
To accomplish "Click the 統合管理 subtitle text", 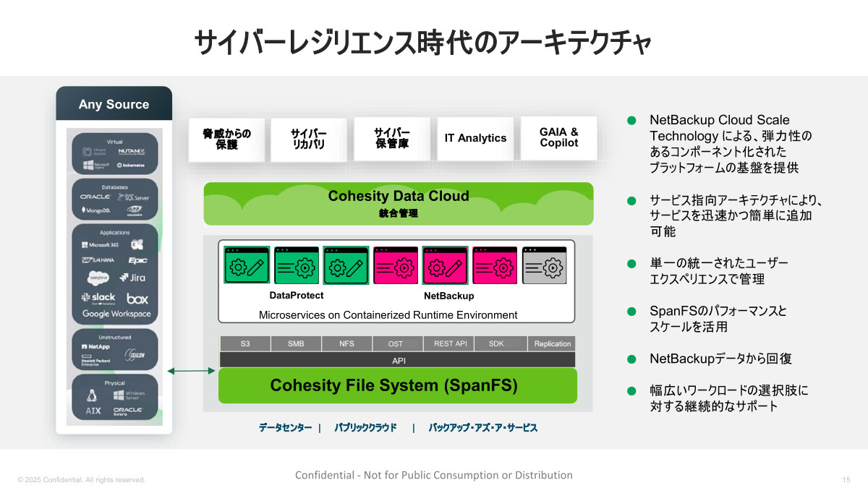I will pyautogui.click(x=399, y=213).
